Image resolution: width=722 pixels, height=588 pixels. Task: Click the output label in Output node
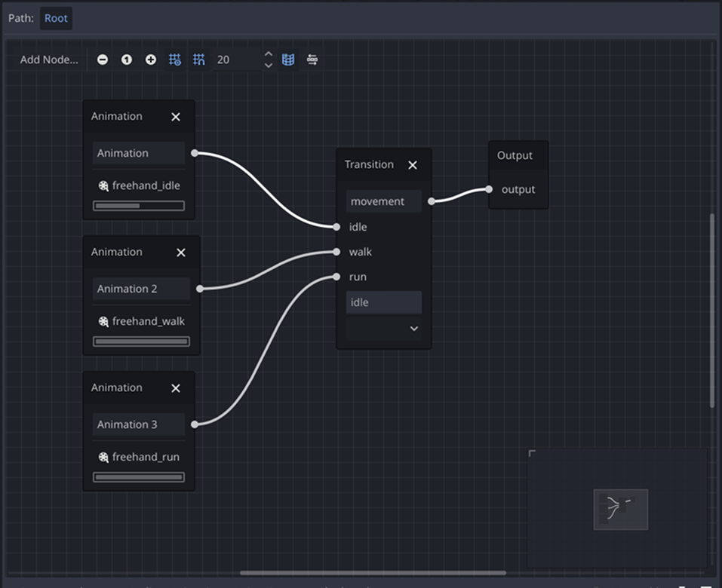pyautogui.click(x=518, y=189)
